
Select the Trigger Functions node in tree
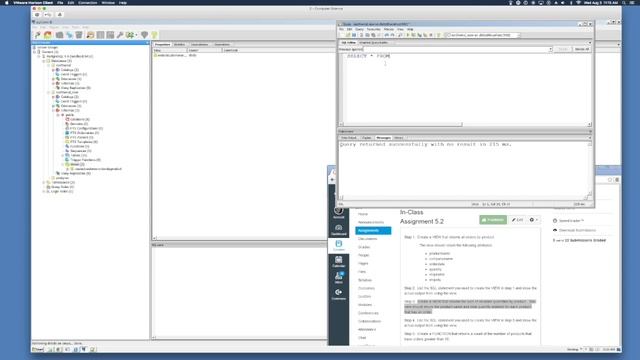click(x=83, y=160)
